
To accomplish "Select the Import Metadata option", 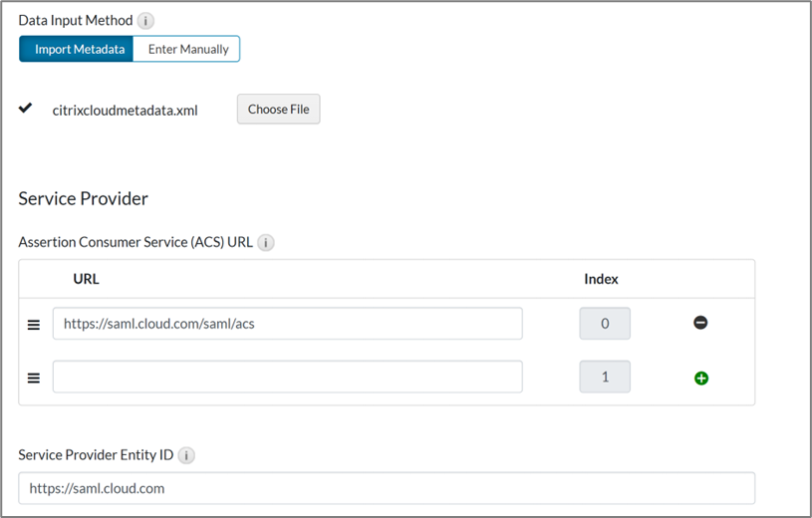I will point(77,49).
